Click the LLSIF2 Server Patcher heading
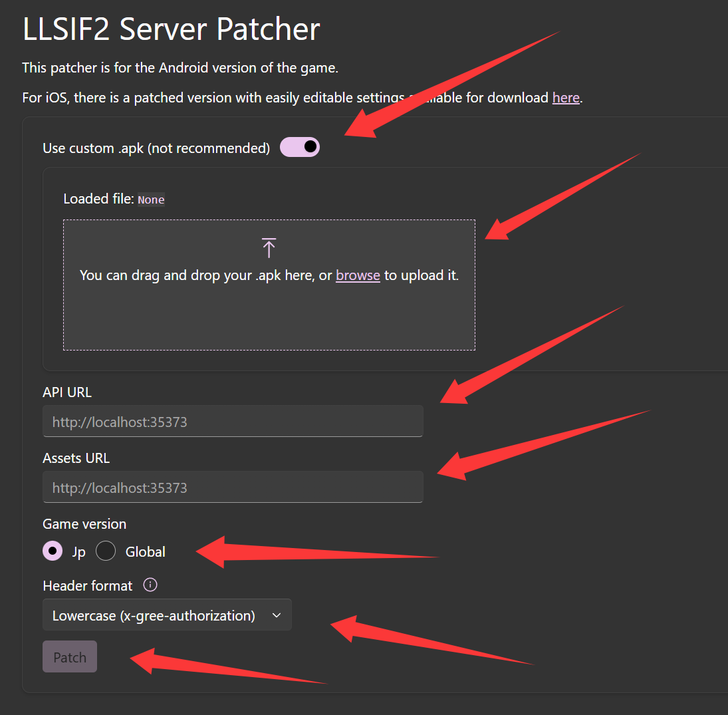 coord(171,30)
